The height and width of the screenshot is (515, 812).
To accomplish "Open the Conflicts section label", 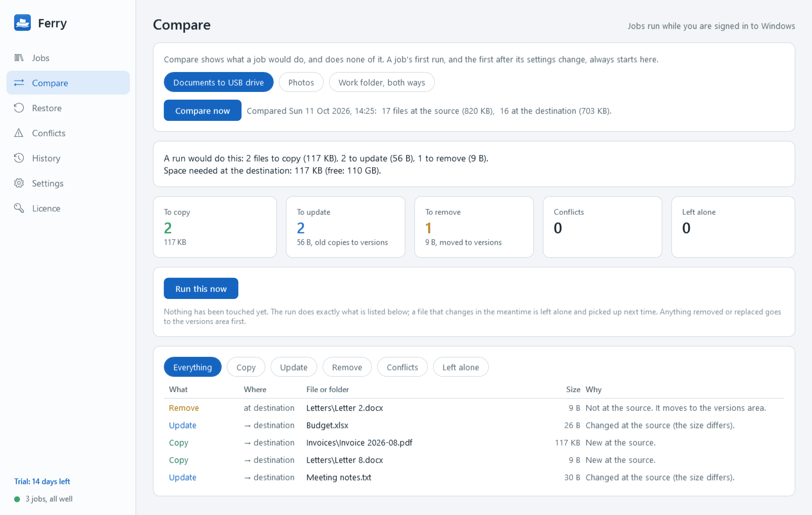I will tap(49, 133).
